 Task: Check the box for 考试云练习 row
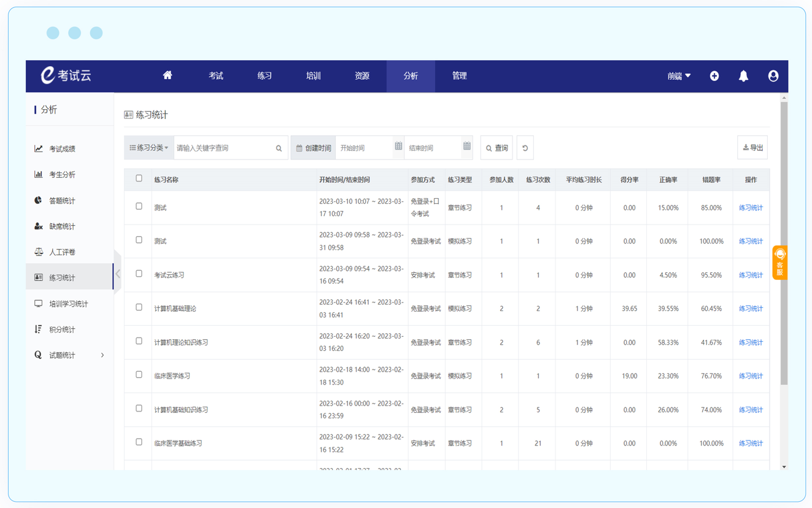tap(139, 274)
